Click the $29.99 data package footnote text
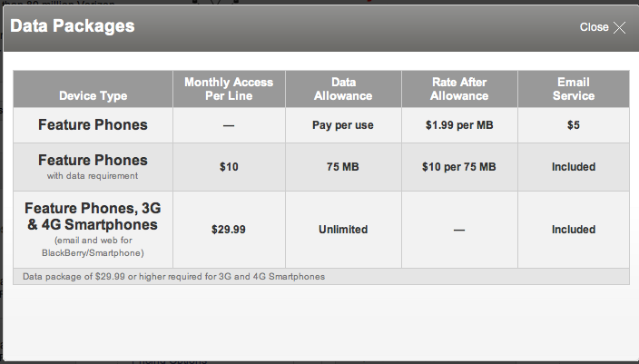The width and height of the screenshot is (639, 364). (x=173, y=277)
